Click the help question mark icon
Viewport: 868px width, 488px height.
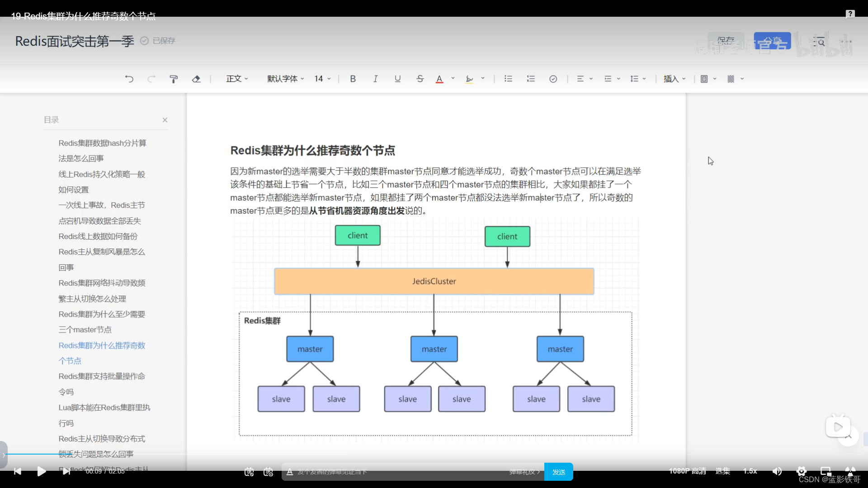pyautogui.click(x=850, y=14)
